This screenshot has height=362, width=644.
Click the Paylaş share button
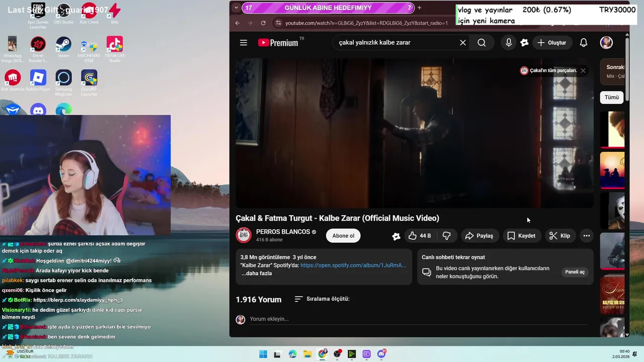tap(479, 236)
